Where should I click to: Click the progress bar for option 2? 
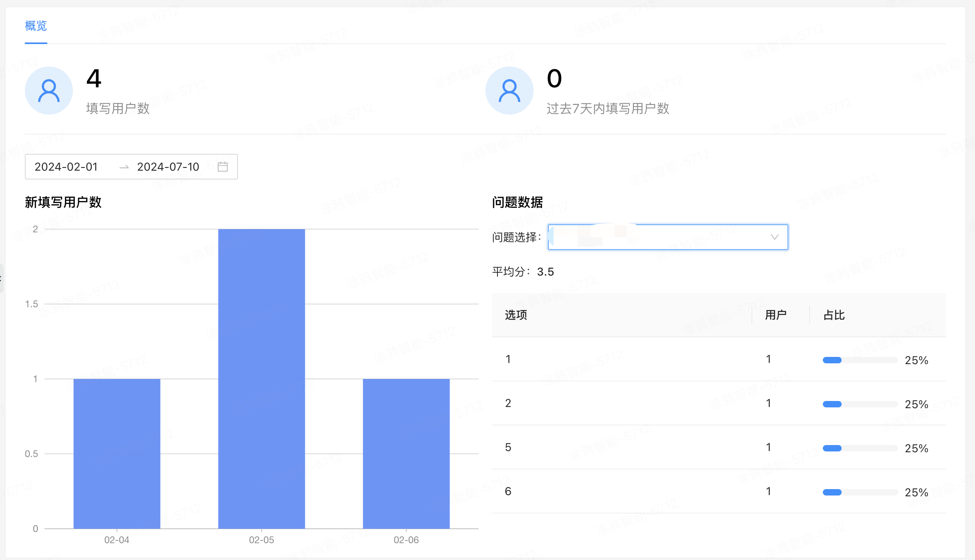[860, 404]
